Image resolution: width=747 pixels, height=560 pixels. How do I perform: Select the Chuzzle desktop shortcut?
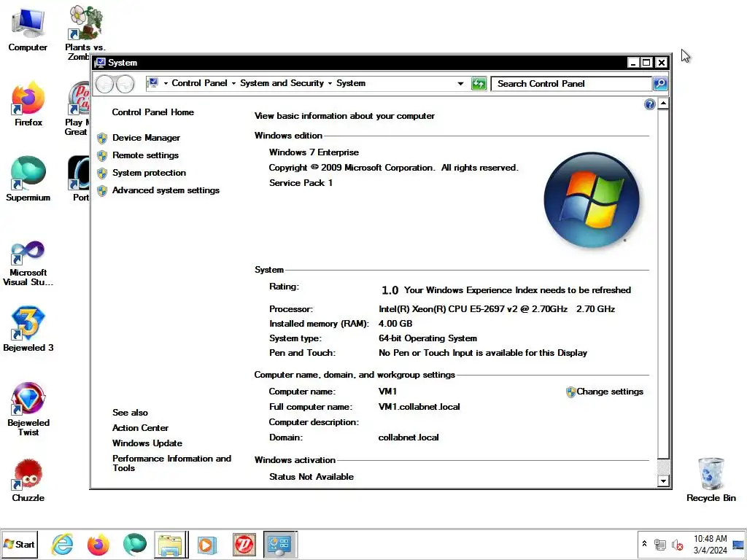28,480
